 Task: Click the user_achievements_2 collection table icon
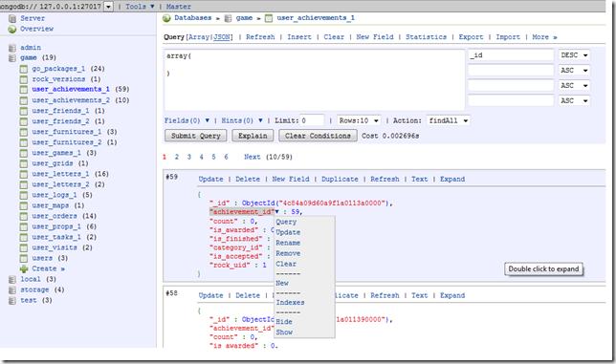[24, 100]
